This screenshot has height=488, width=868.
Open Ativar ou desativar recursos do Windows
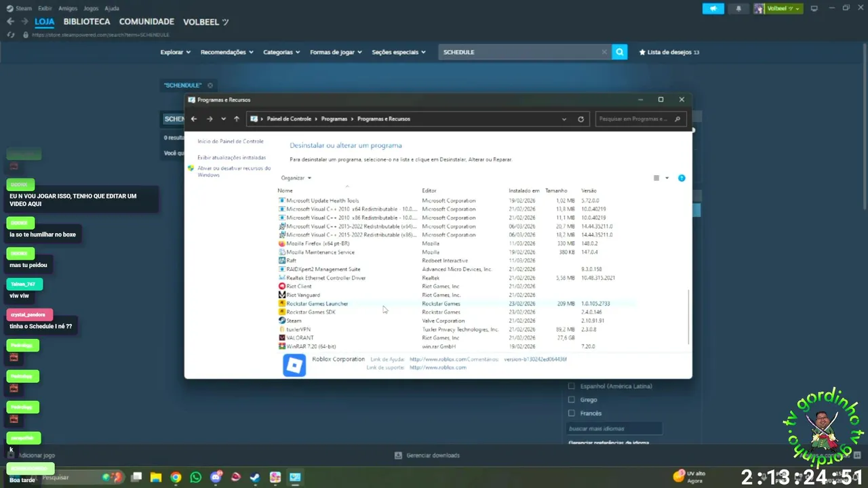coord(234,171)
